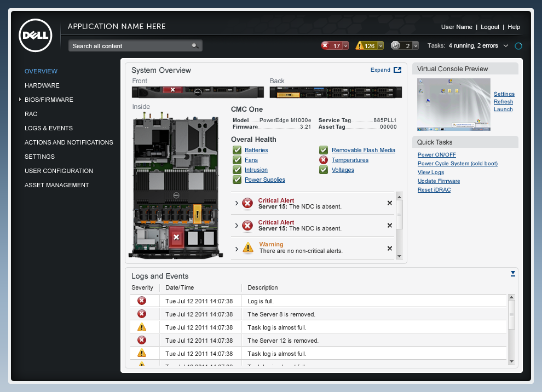Click the Expand popout icon in System Overview
Image resolution: width=542 pixels, height=392 pixels.
(397, 70)
